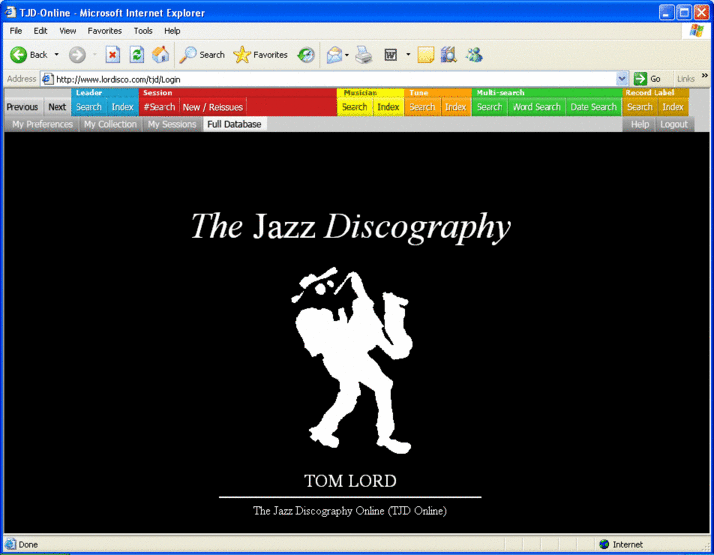Switch to My Preferences tab
This screenshot has width=714, height=555.
[42, 124]
